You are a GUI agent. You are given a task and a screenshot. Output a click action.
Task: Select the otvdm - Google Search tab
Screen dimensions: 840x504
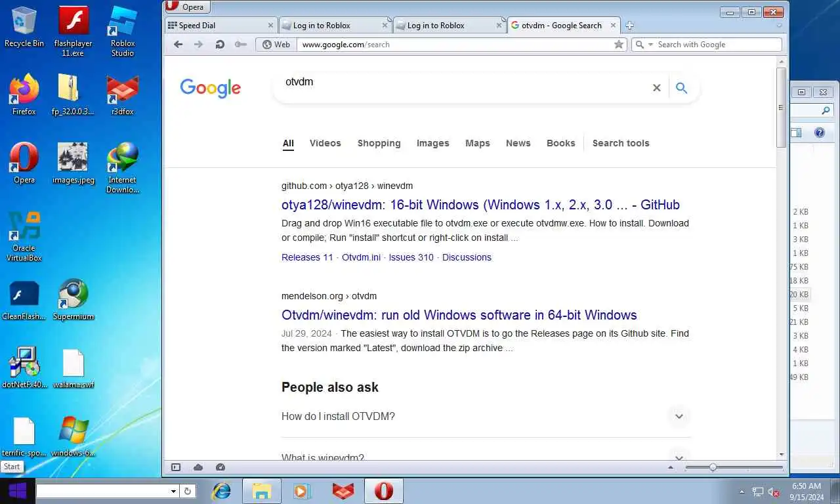point(563,26)
